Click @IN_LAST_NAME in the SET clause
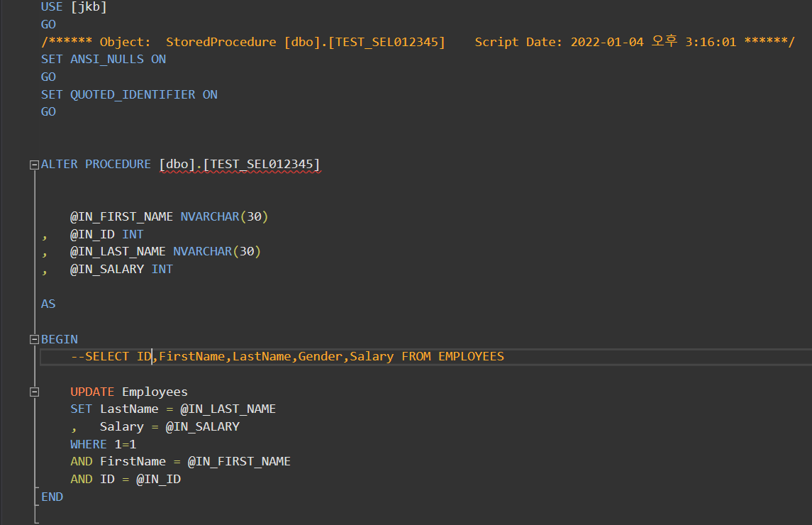 click(228, 409)
